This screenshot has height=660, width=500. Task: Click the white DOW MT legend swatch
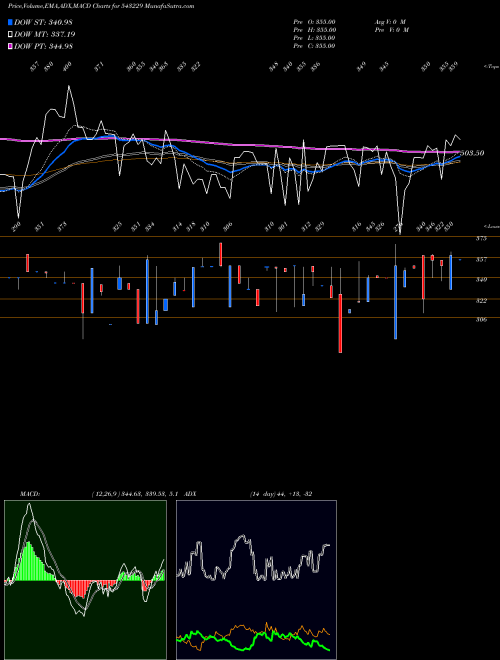click(x=11, y=35)
